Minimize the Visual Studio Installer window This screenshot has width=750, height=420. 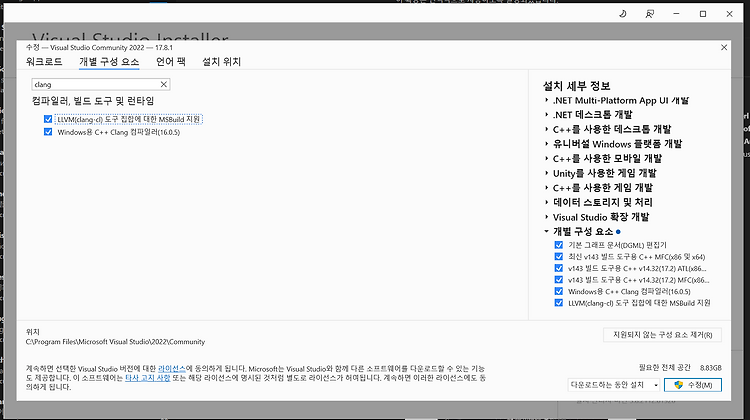(676, 14)
